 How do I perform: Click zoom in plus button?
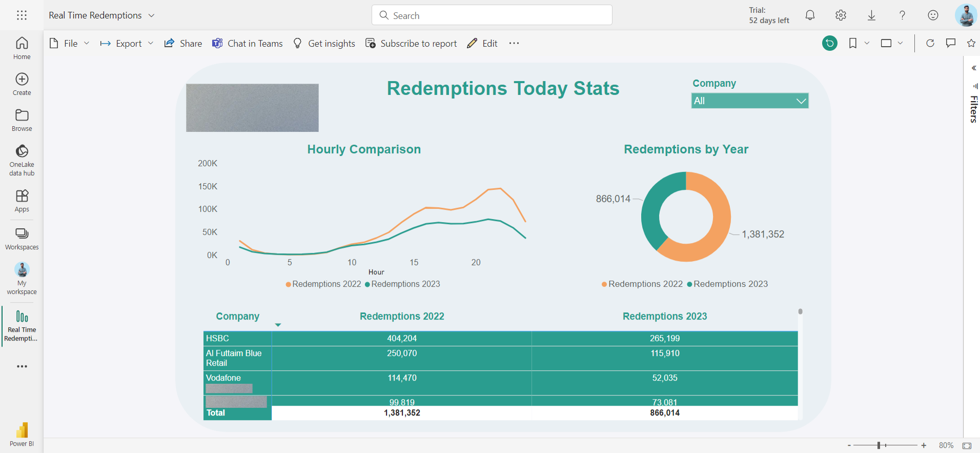point(924,445)
